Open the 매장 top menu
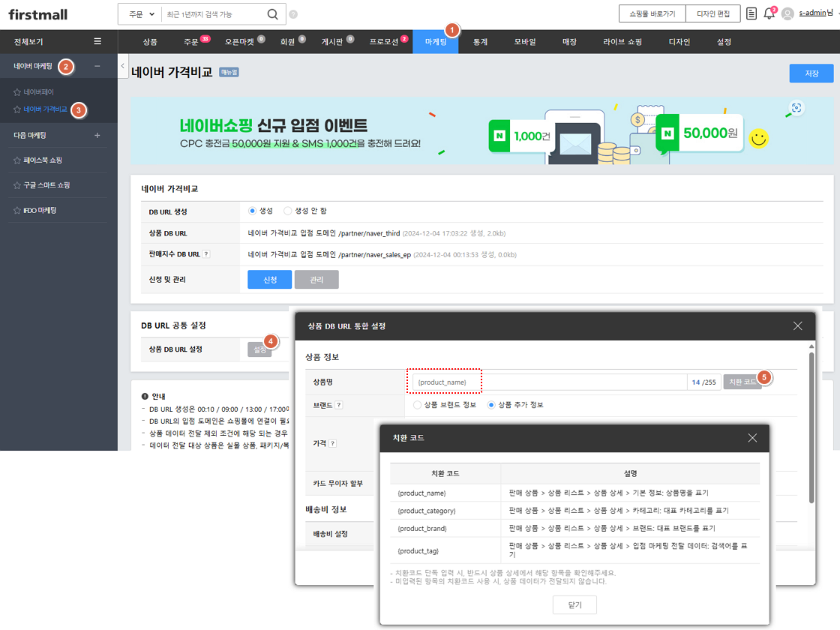Screen dimensions: 840x630 [x=569, y=42]
